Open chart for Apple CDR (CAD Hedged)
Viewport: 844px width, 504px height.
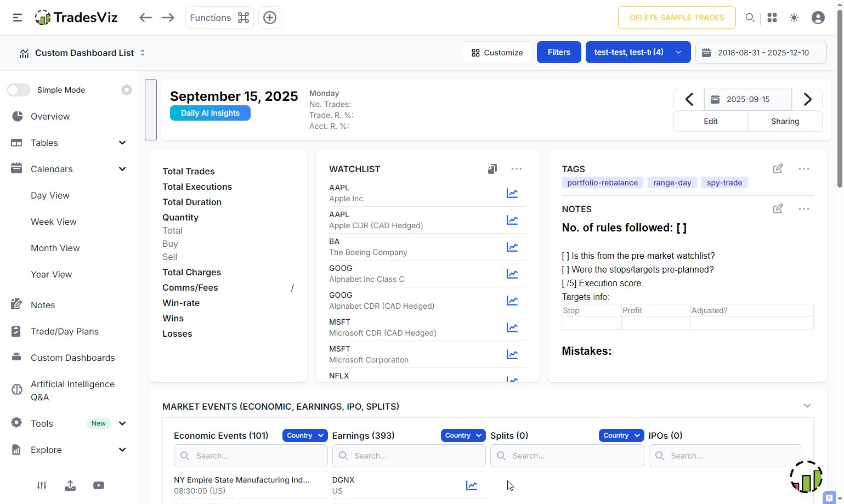click(512, 220)
